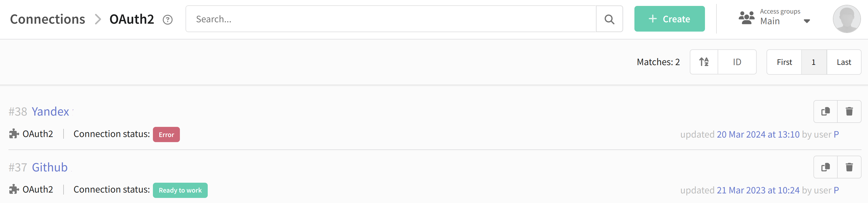Open the Yandex connection link
This screenshot has width=868, height=203.
pos(50,111)
